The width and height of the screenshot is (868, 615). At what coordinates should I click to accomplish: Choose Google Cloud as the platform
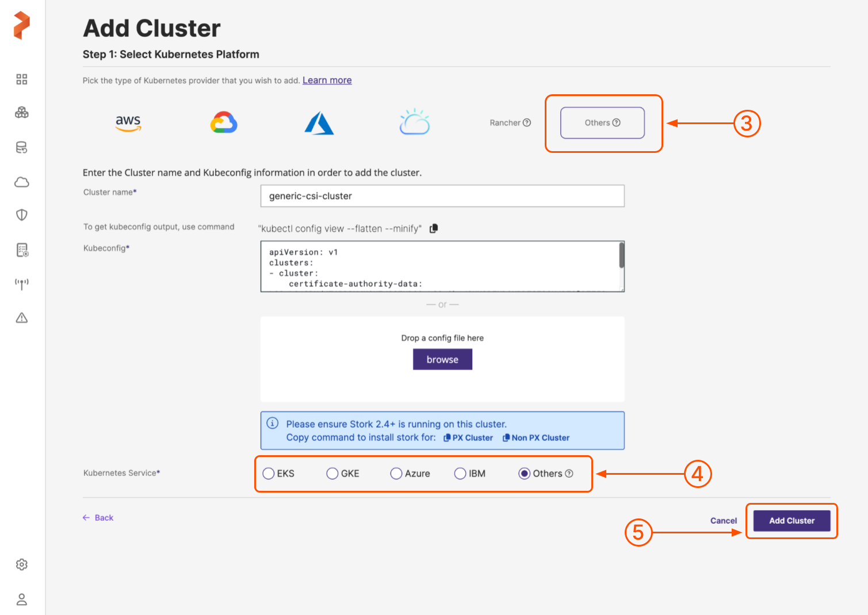224,123
